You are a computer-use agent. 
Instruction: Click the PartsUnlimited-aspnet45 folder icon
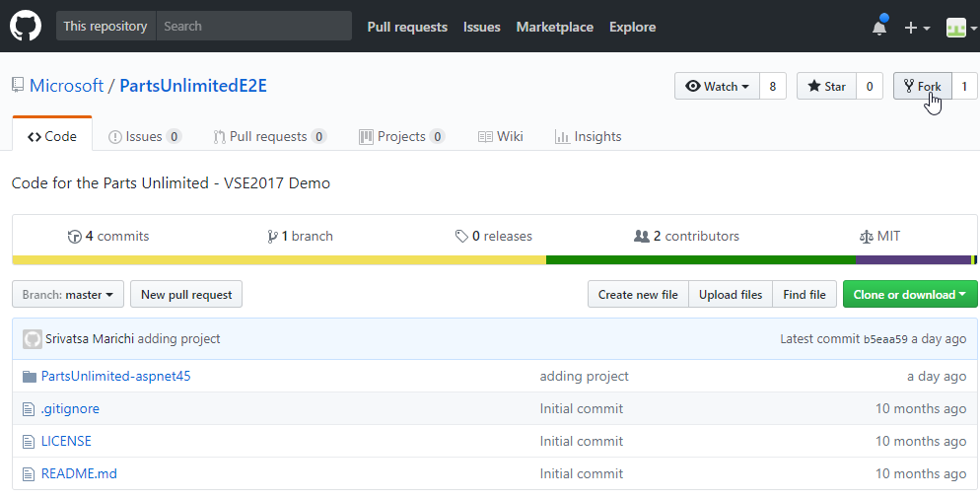click(x=29, y=377)
